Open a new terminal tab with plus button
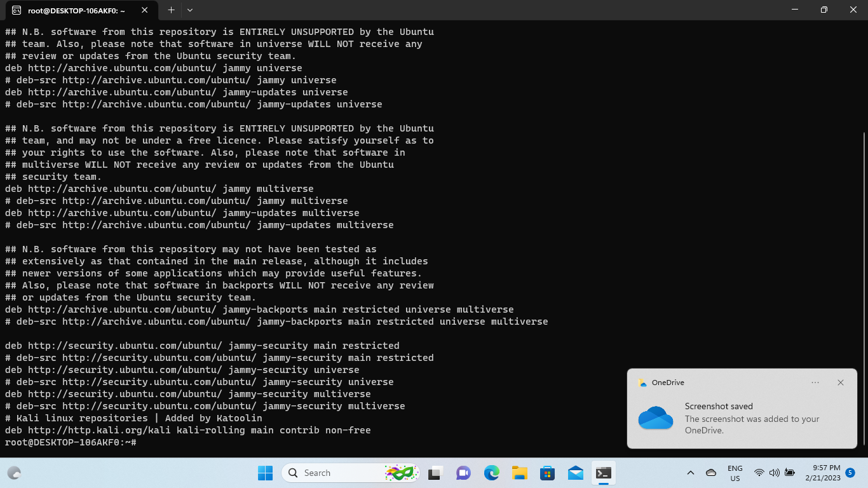Viewport: 868px width, 488px height. [172, 10]
